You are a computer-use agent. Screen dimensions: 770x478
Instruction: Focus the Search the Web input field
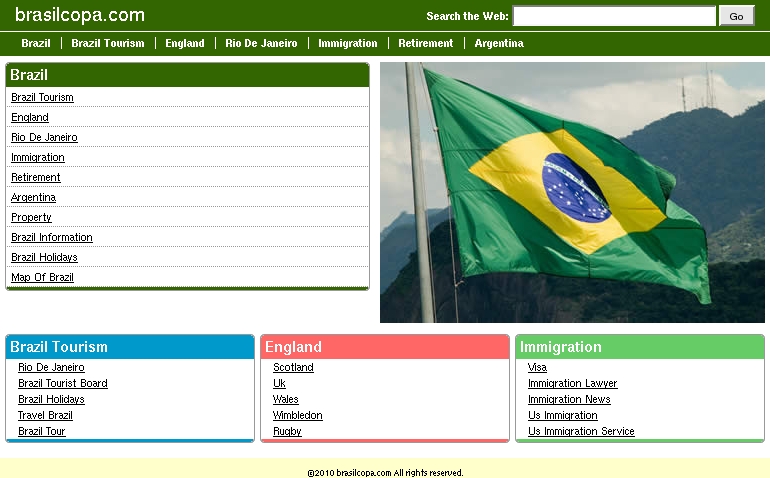click(x=614, y=16)
